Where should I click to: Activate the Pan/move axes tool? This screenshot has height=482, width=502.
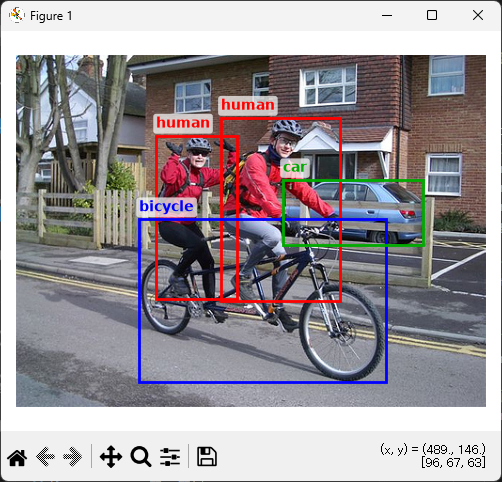click(111, 457)
